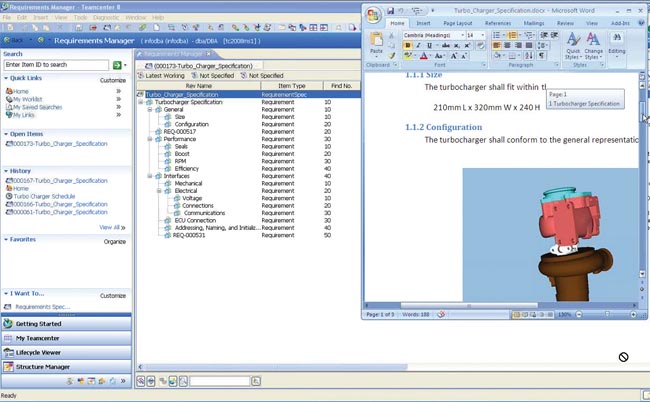650x402 pixels.
Task: Click the Clear Formatting icon in Word
Action: (480, 46)
